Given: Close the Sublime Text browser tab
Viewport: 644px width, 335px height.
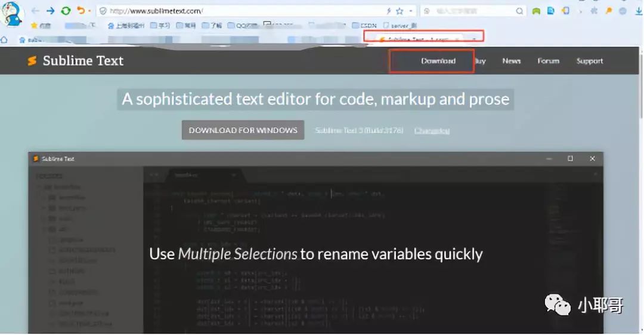Looking at the screenshot, I should pos(457,40).
